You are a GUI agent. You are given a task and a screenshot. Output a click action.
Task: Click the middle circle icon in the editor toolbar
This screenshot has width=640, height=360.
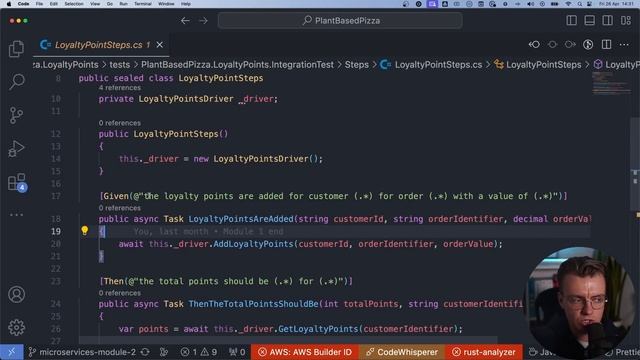(x=552, y=44)
